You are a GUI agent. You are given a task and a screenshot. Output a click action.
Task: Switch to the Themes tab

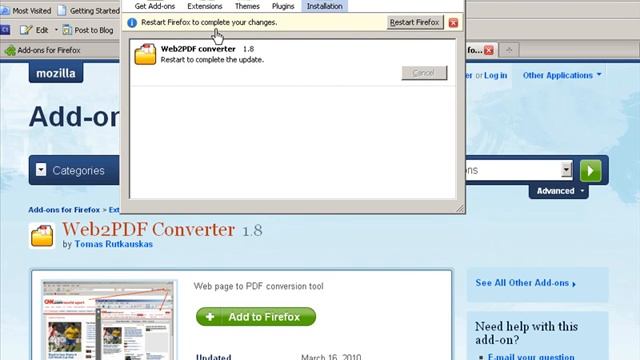pos(247,6)
